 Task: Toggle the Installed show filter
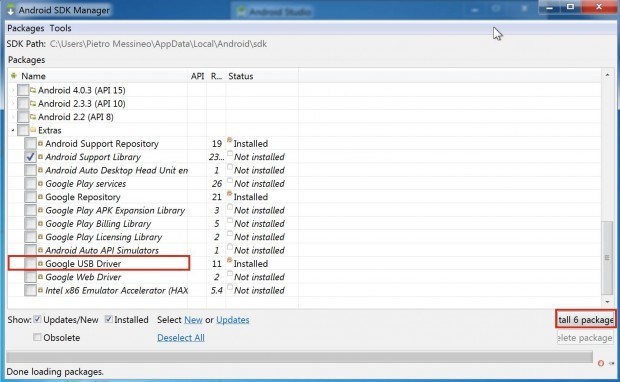coord(108,319)
